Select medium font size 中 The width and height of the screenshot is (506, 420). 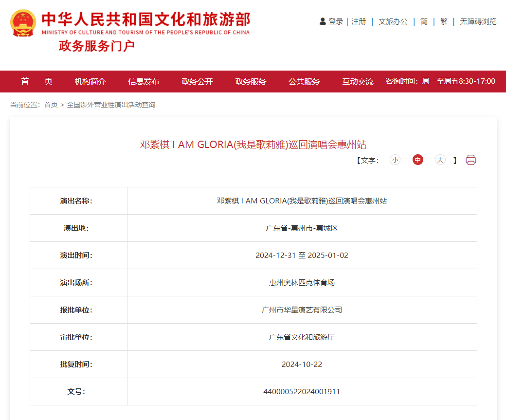[x=417, y=160]
